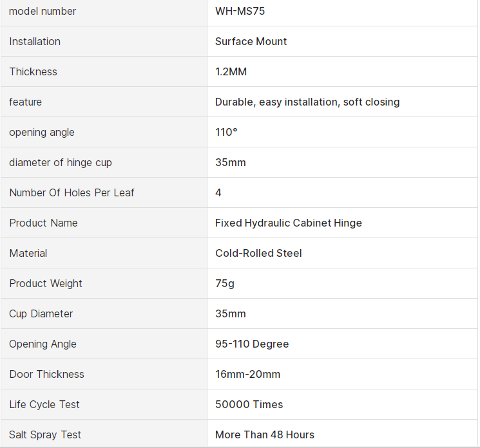480x448 pixels.
Task: Select the 'Material' label cell
Action: [28, 253]
